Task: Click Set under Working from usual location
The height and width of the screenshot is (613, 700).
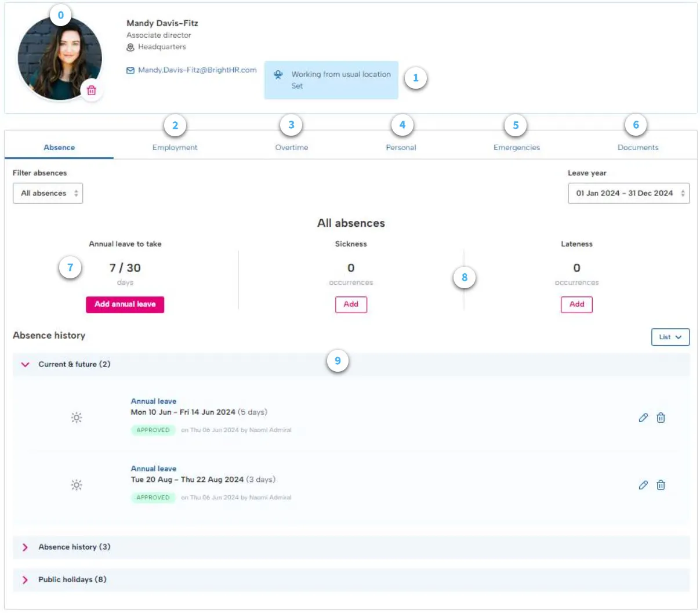Action: tap(297, 86)
